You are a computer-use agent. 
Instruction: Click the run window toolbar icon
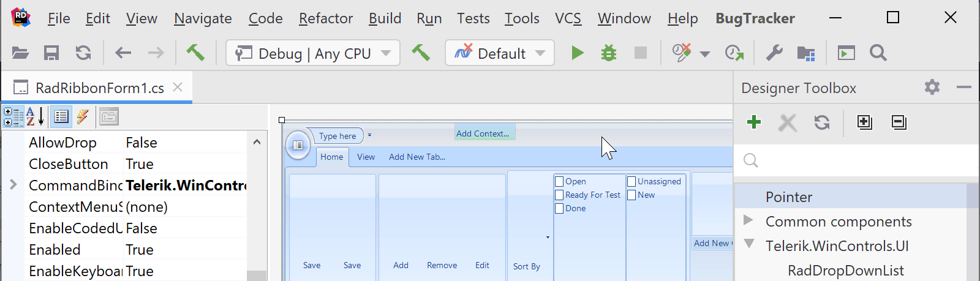point(846,53)
